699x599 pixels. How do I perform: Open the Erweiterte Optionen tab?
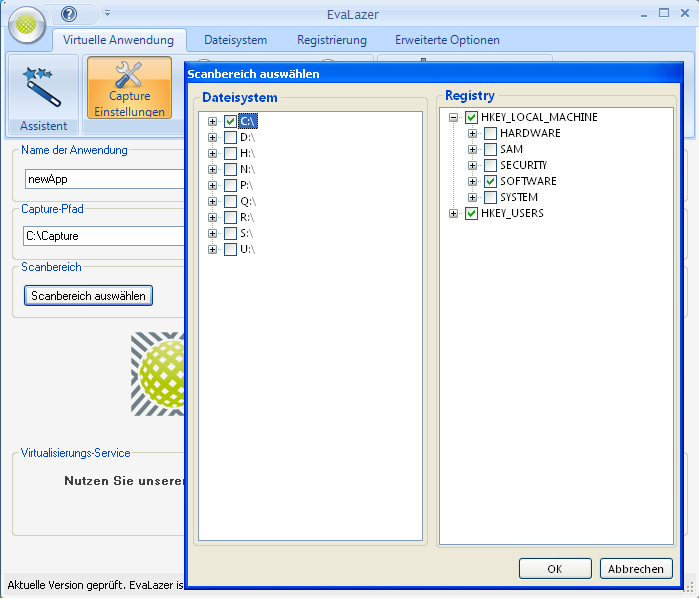447,40
